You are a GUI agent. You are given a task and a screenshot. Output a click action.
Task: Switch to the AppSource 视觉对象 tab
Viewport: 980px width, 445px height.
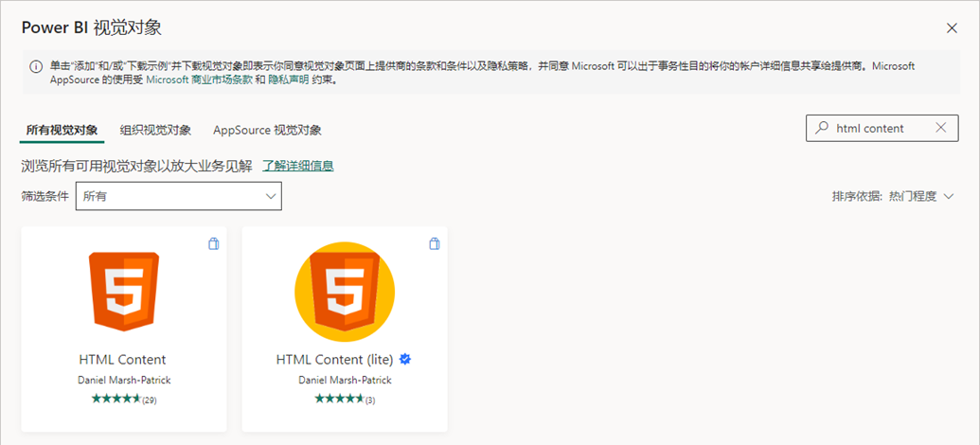pos(268,130)
